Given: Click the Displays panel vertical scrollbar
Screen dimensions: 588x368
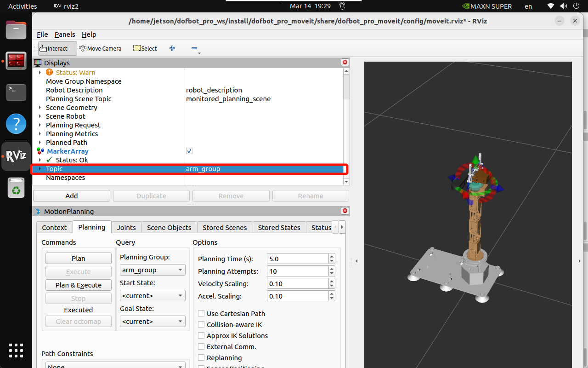Looking at the screenshot, I should point(346,87).
